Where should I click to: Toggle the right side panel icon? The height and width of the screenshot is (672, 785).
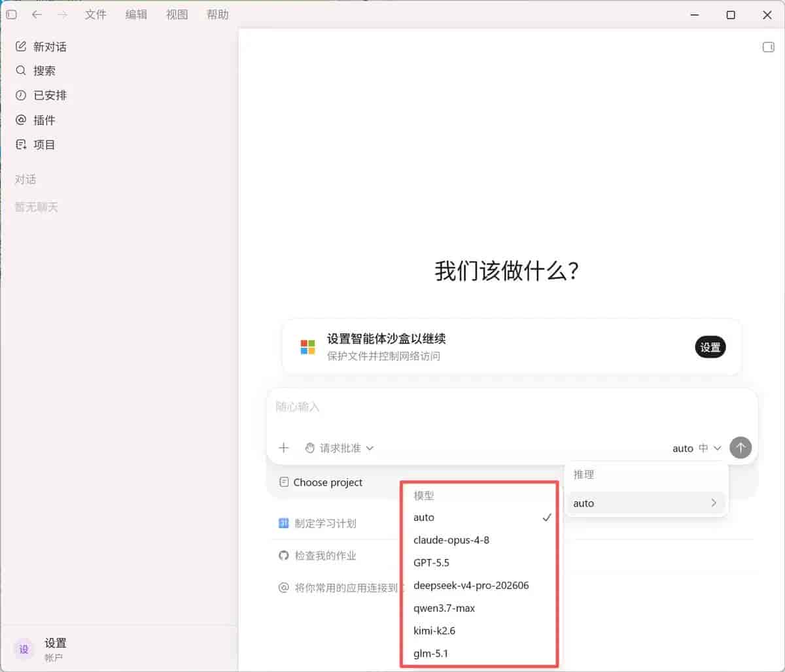click(x=769, y=47)
